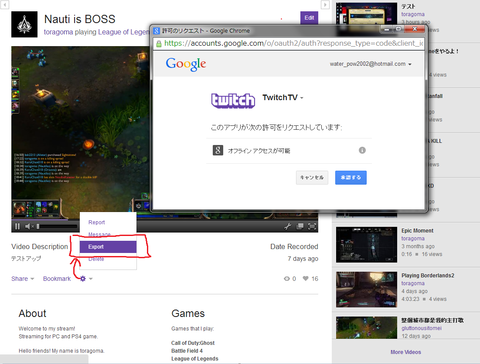Viewport: 480px width, 364px height.
Task: Mute the video player volume icon
Action: [x=28, y=226]
